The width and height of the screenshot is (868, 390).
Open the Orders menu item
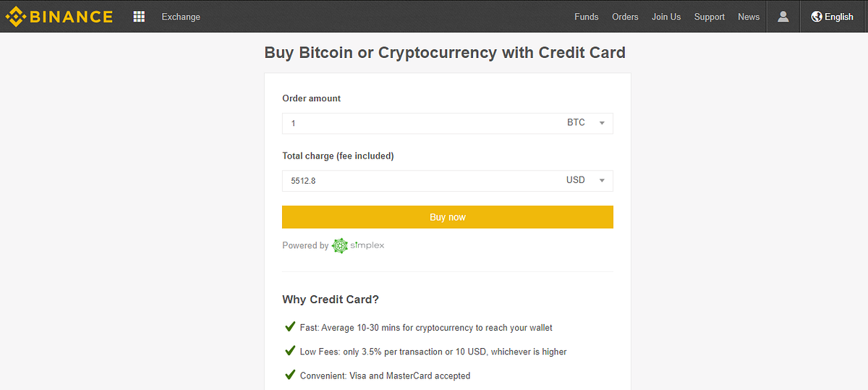(625, 17)
